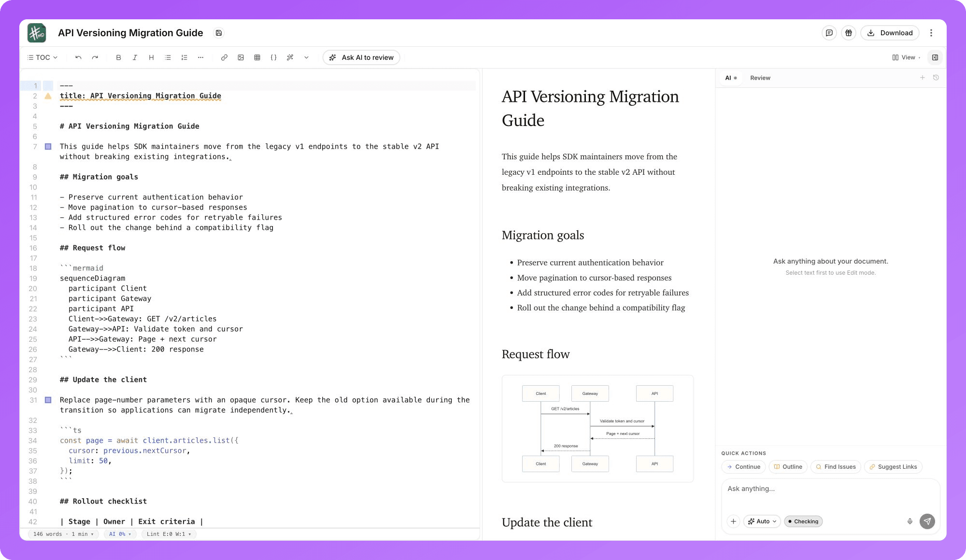Download the document

coord(890,33)
